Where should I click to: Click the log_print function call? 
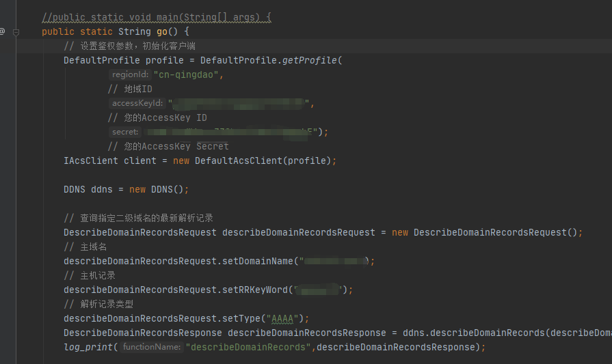(x=88, y=347)
